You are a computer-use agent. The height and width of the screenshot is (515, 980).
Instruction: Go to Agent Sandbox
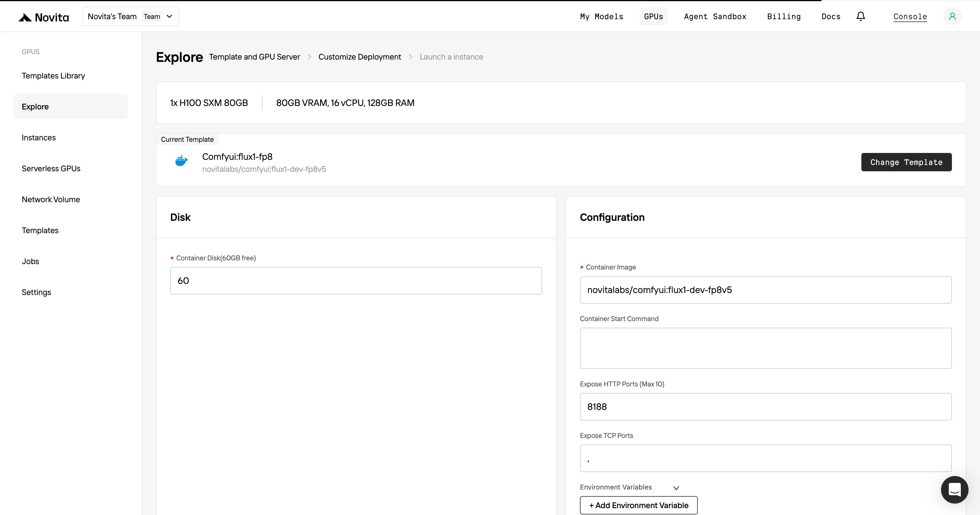[x=715, y=16]
